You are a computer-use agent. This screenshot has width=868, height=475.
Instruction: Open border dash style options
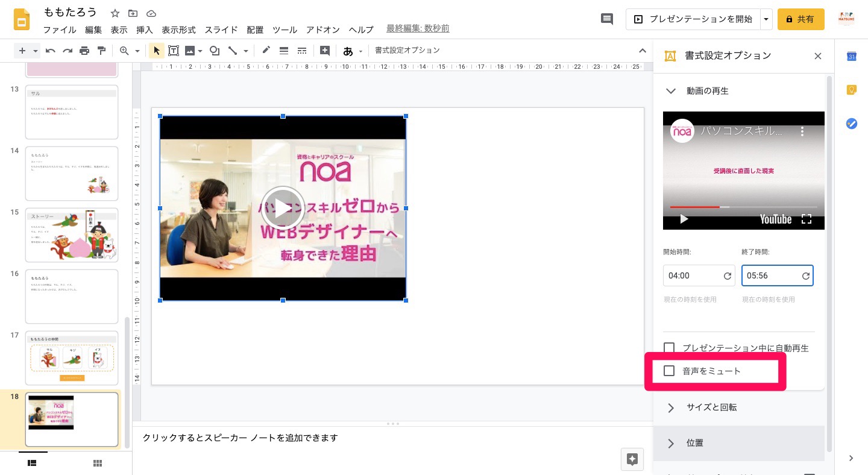point(302,51)
